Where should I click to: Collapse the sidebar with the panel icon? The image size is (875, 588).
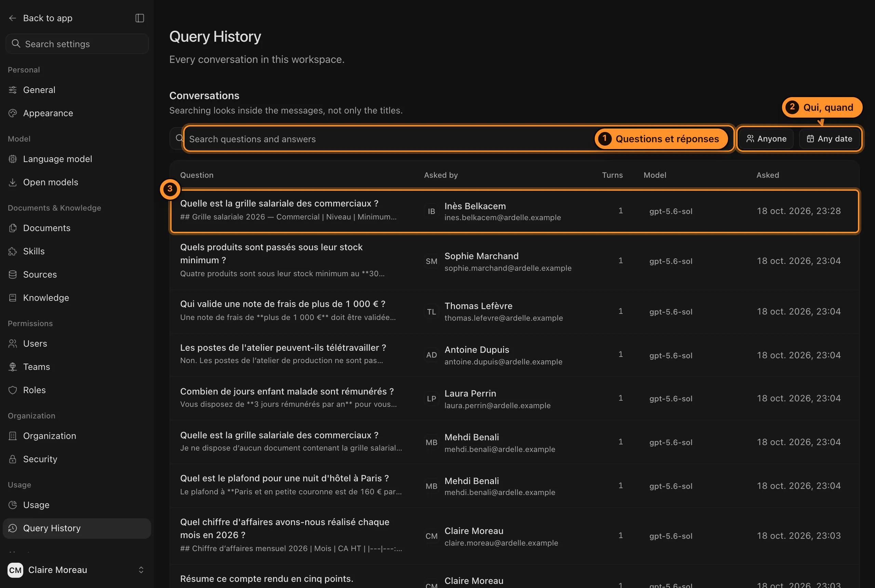pos(139,18)
